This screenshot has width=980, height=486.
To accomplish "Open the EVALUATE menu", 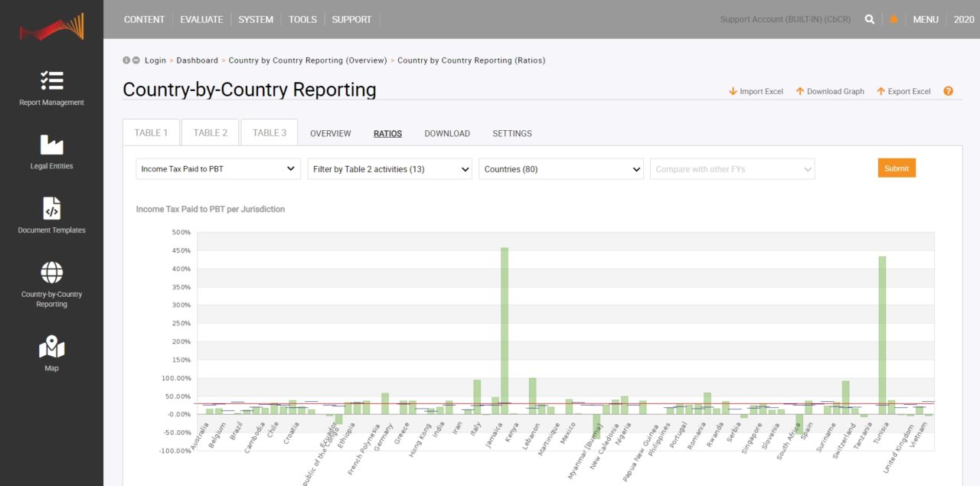I will [x=201, y=19].
